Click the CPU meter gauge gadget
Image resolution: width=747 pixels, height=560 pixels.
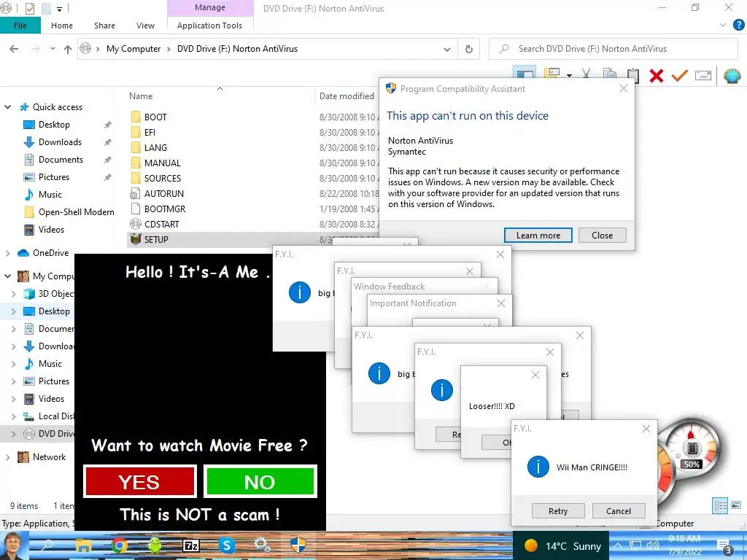690,459
